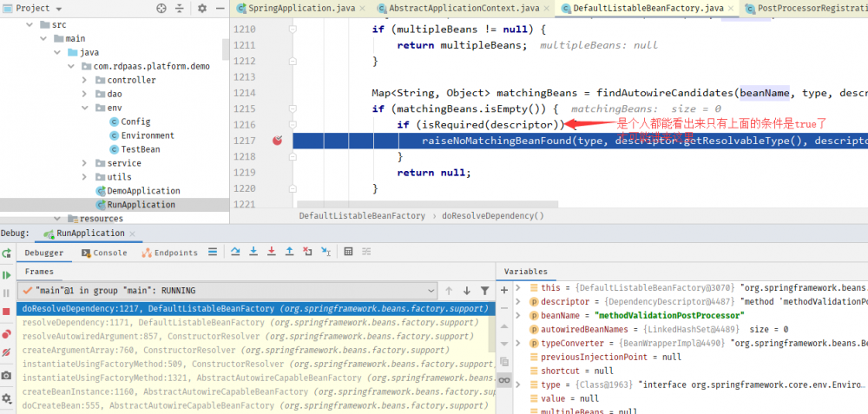The width and height of the screenshot is (868, 414).
Task: Stop debugging with red square icon
Action: [x=7, y=312]
